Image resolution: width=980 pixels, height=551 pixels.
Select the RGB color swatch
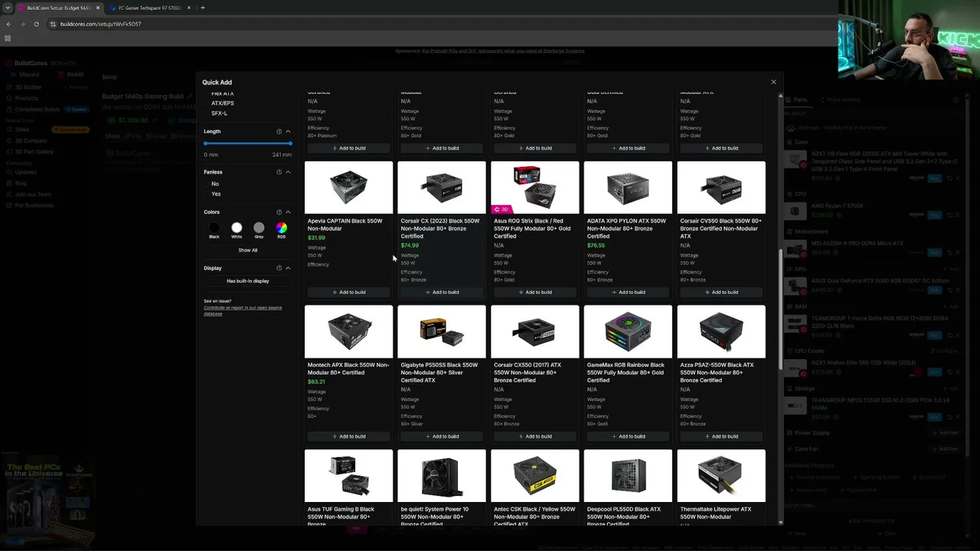click(x=282, y=227)
